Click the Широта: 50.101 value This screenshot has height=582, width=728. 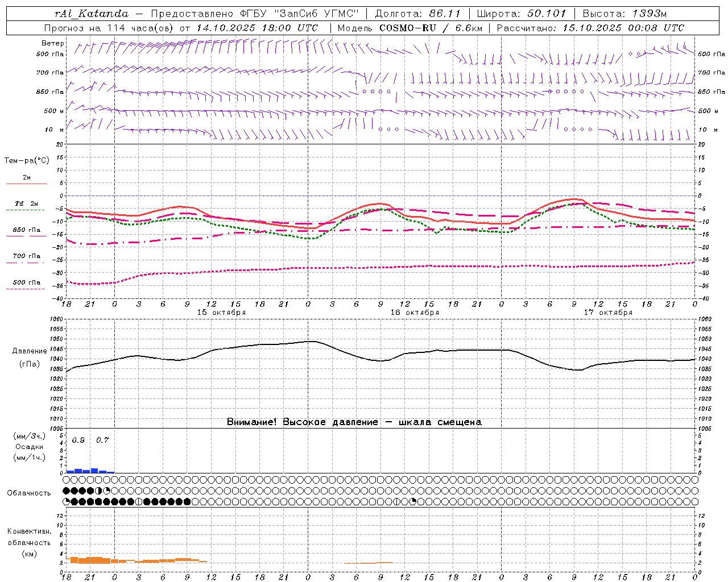522,14
